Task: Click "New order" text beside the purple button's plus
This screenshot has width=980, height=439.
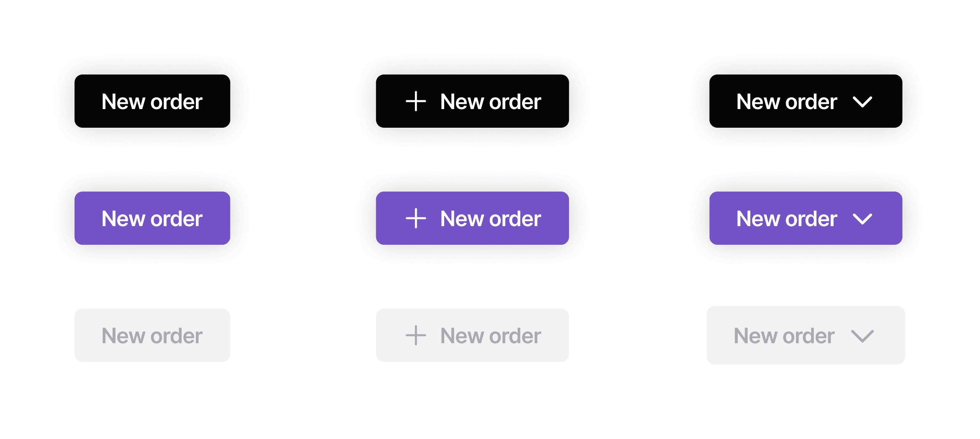Action: click(491, 219)
